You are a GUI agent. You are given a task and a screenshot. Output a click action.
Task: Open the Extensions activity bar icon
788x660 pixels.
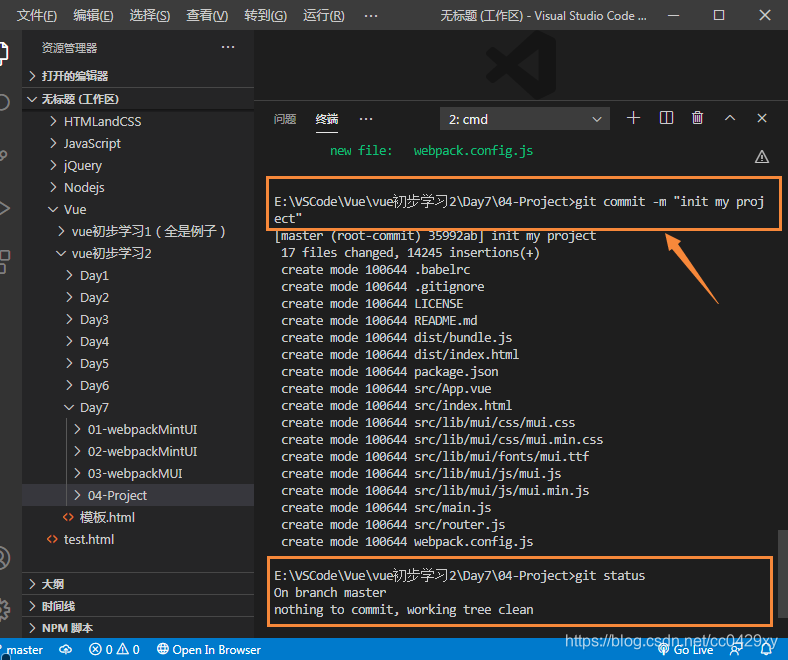pyautogui.click(x=4, y=261)
